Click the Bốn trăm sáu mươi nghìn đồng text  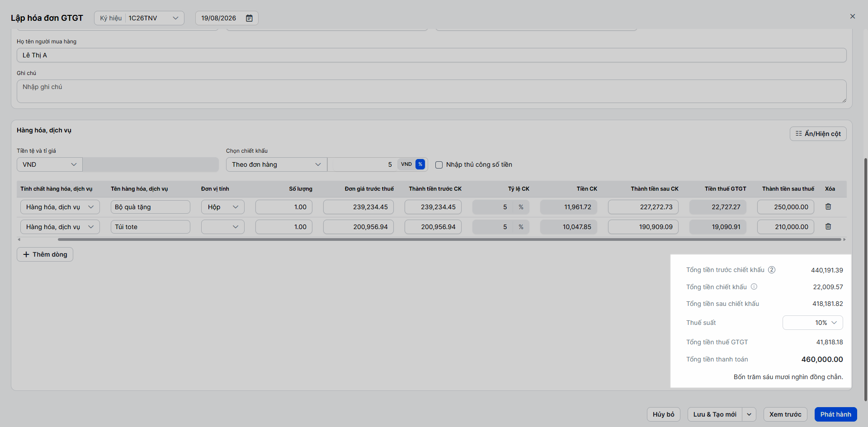coord(788,377)
